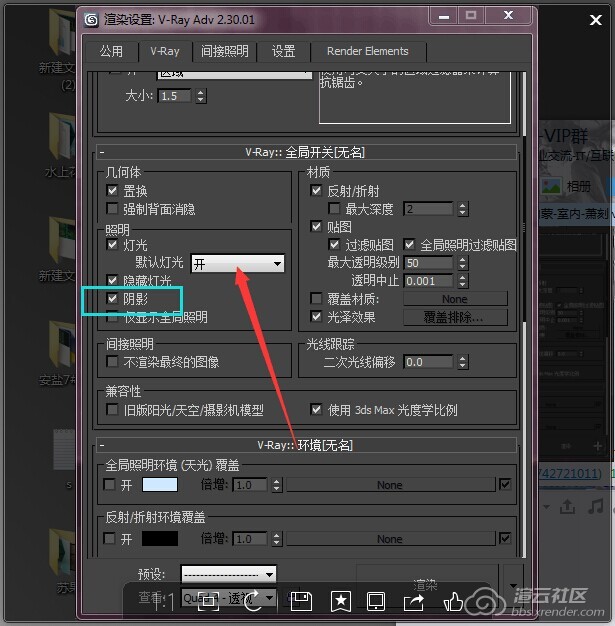Click the render settings application logo icon
Image resolution: width=615 pixels, height=626 pixels.
pyautogui.click(x=91, y=20)
